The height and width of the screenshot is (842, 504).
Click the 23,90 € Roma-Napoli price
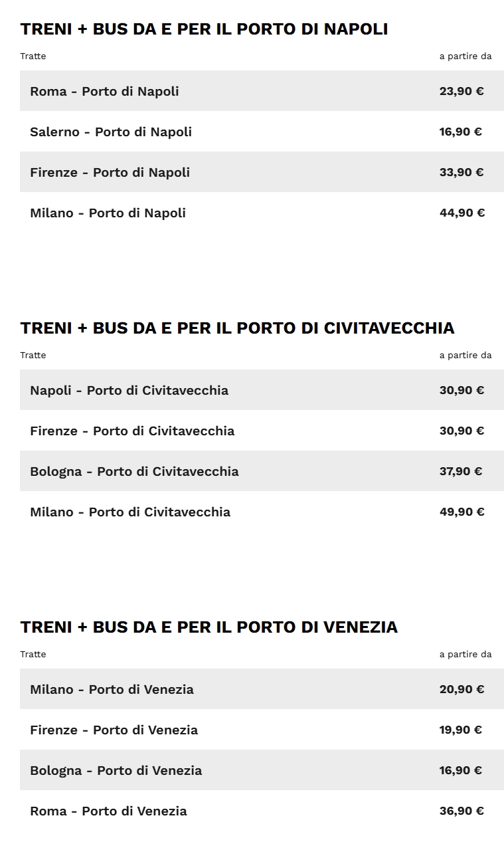[x=462, y=91]
